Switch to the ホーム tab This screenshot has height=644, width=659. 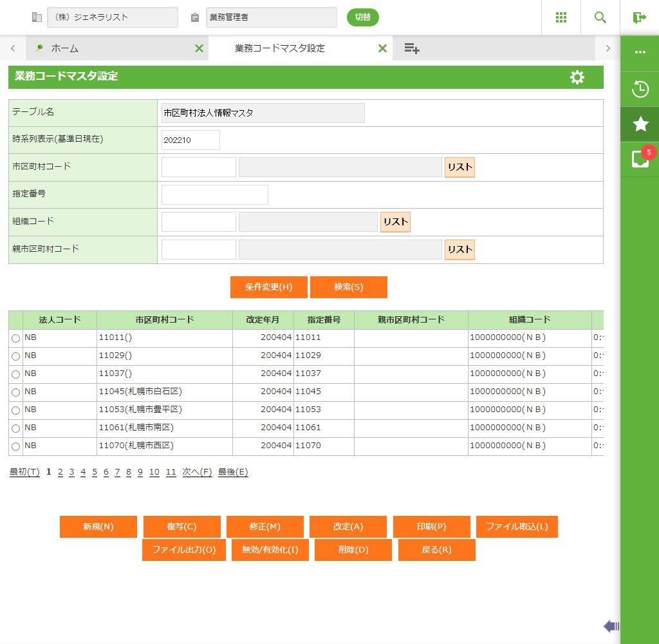(x=65, y=48)
